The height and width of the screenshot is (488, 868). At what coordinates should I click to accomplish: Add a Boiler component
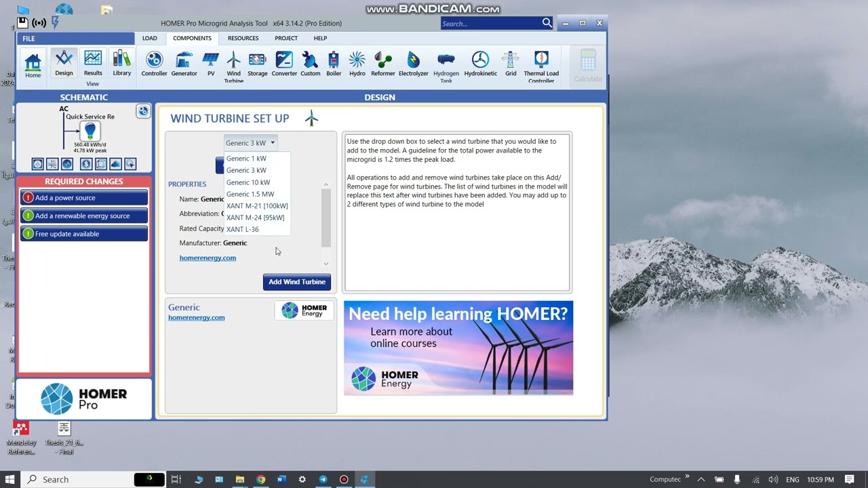click(334, 64)
